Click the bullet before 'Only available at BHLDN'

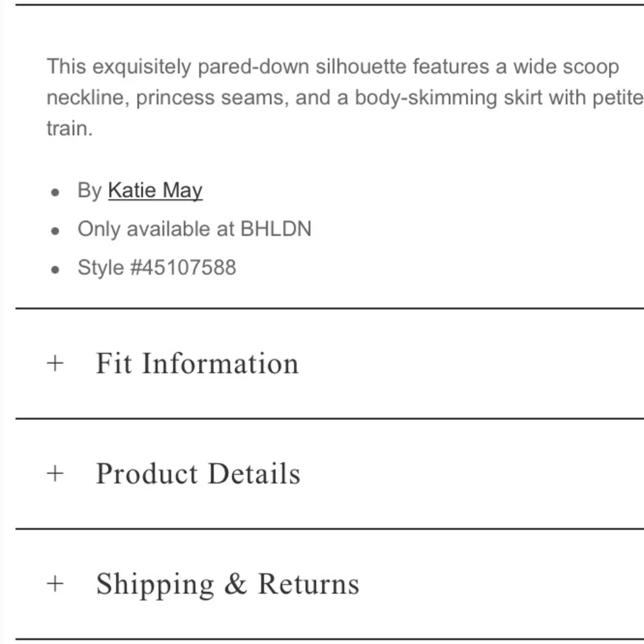click(56, 231)
